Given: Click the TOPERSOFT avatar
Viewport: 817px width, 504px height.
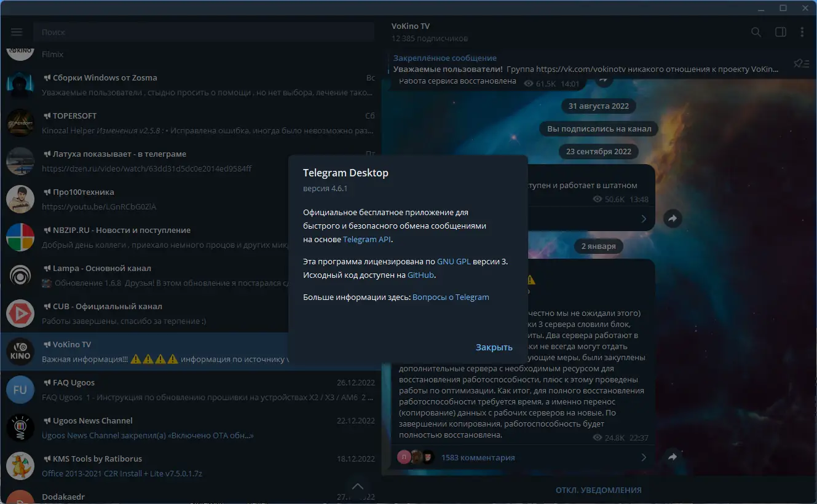Looking at the screenshot, I should point(20,124).
